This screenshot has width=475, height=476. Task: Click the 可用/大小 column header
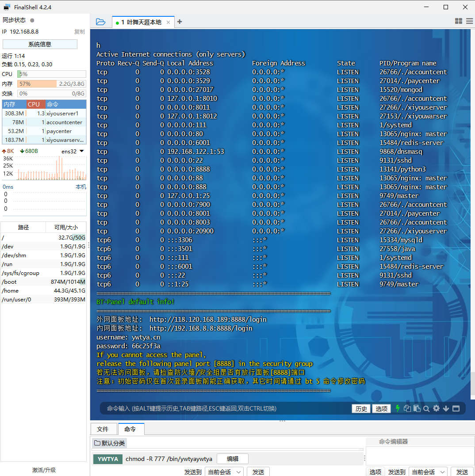(66, 227)
